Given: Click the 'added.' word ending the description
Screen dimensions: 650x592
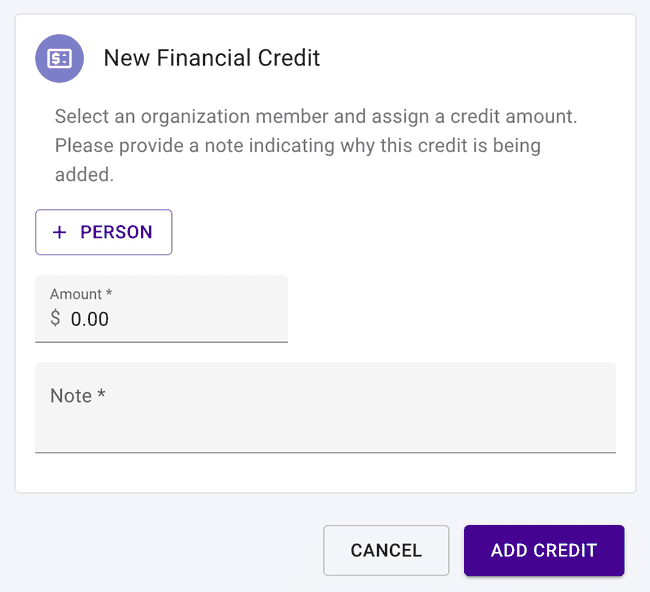Looking at the screenshot, I should 85,175.
